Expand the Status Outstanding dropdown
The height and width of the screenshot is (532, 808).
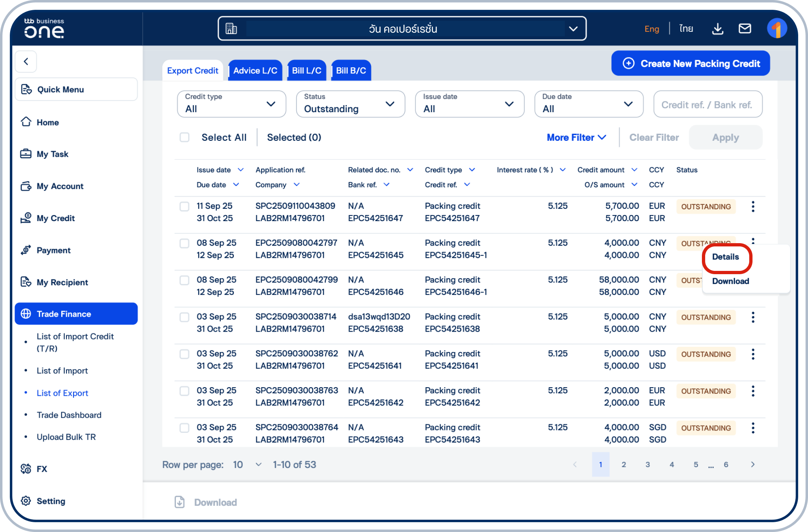350,104
